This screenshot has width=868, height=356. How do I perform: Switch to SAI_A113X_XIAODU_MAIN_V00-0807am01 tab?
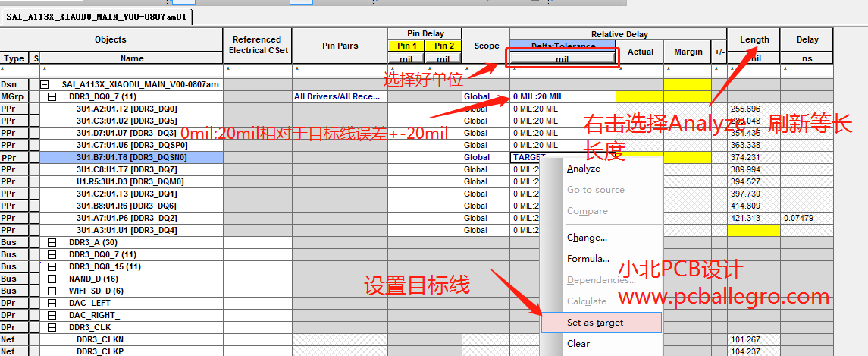pyautogui.click(x=96, y=16)
